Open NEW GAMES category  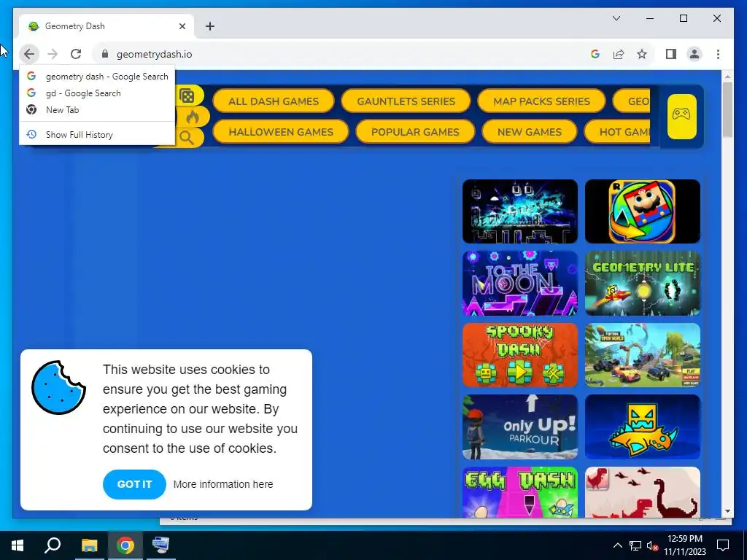coord(530,132)
